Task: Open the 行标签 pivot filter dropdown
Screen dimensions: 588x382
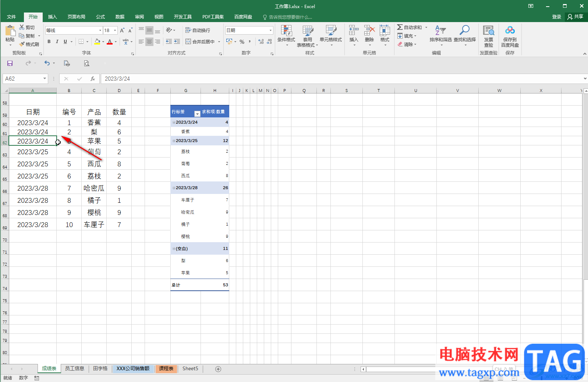Action: click(197, 114)
